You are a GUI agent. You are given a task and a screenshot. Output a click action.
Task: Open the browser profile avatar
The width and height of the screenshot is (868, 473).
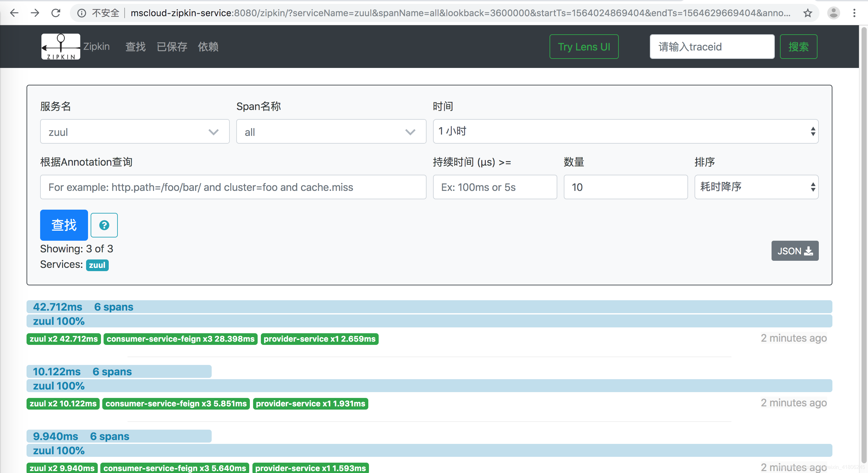[833, 13]
